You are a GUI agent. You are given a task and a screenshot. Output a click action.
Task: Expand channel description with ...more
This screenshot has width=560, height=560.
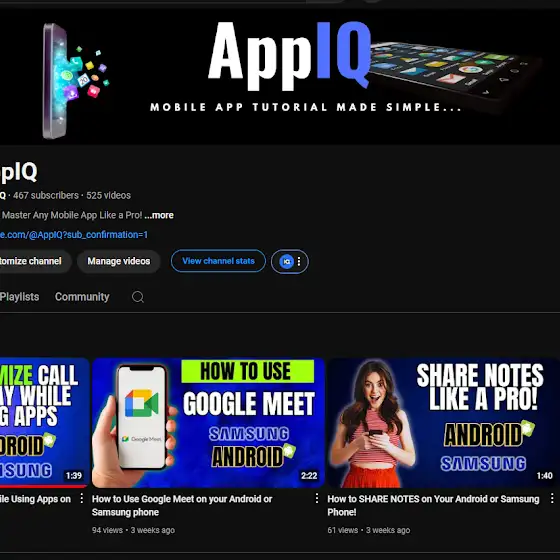click(x=159, y=215)
